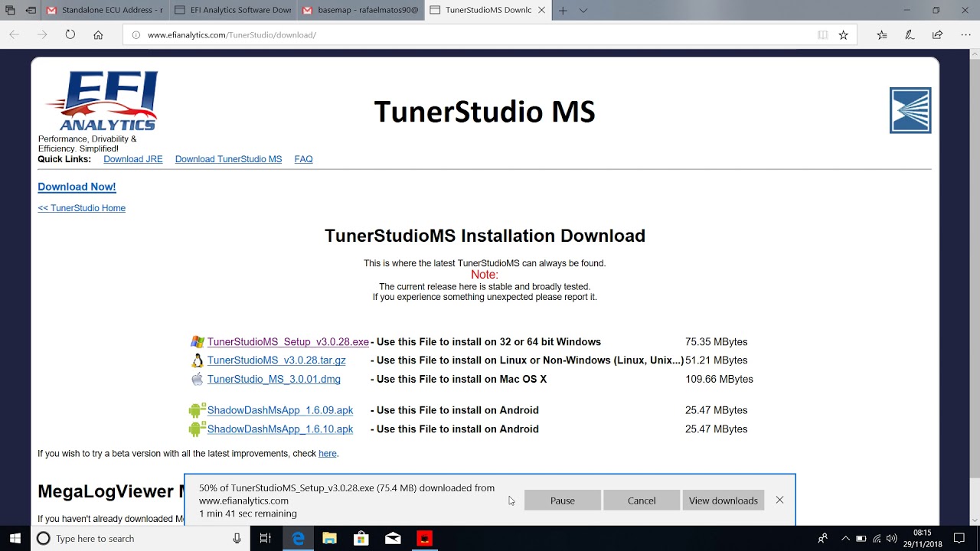The height and width of the screenshot is (551, 980).
Task: Close the TunerStudioMS Download tab
Action: [x=542, y=10]
